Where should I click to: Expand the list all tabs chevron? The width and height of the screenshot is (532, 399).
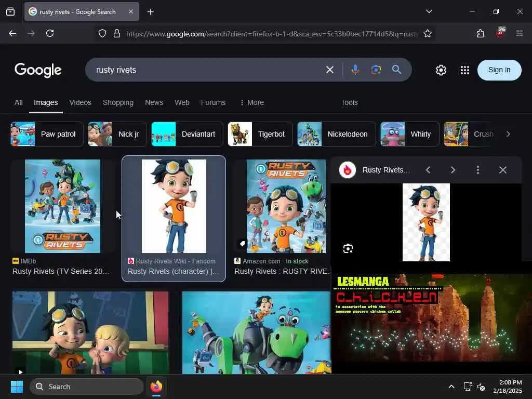[429, 11]
